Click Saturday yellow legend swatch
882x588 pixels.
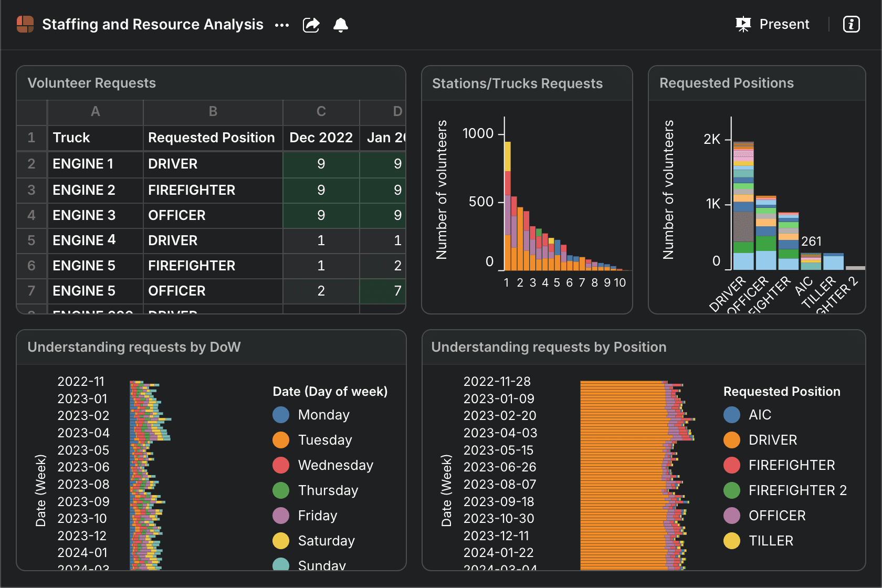click(281, 541)
